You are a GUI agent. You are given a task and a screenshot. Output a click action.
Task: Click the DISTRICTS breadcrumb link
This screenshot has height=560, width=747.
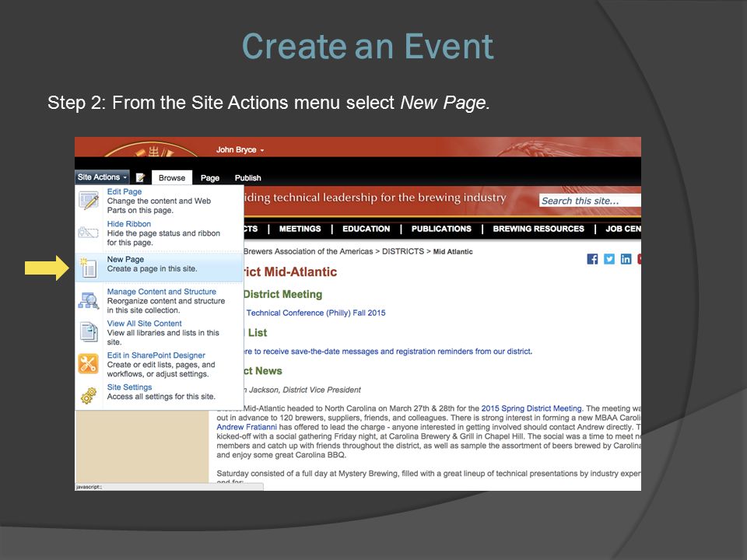pos(402,251)
